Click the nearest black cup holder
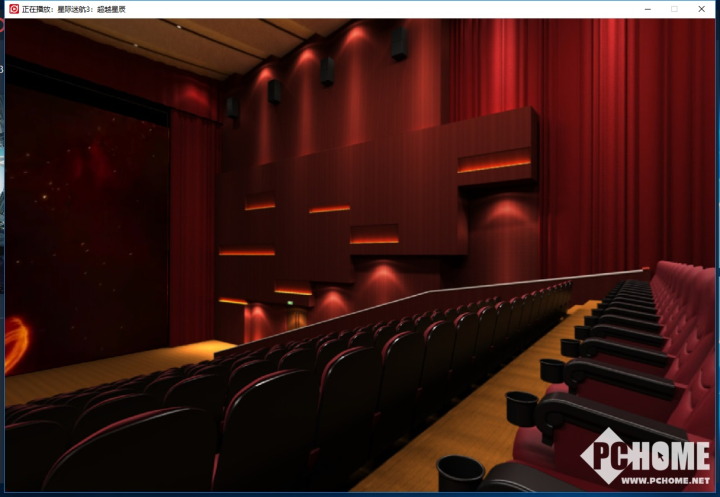This screenshot has width=720, height=497. [x=460, y=473]
